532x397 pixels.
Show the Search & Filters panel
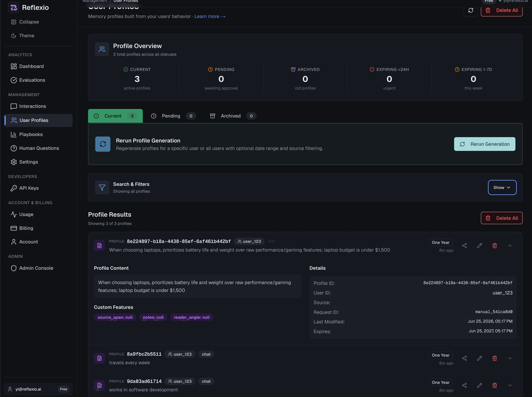point(502,187)
